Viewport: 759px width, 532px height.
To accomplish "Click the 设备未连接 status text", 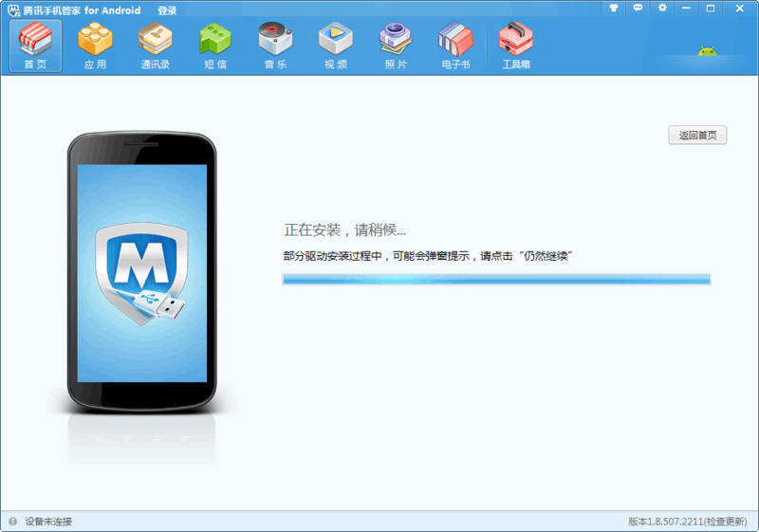I will coord(48,522).
